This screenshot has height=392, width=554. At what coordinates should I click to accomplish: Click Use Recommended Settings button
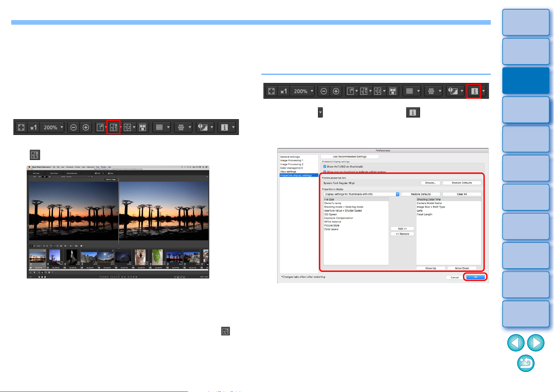click(350, 157)
